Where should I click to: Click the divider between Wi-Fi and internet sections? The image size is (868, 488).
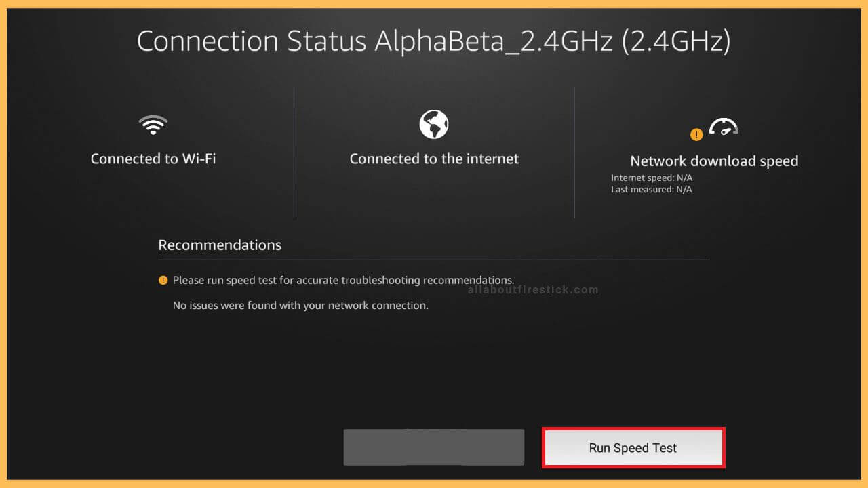pos(294,152)
